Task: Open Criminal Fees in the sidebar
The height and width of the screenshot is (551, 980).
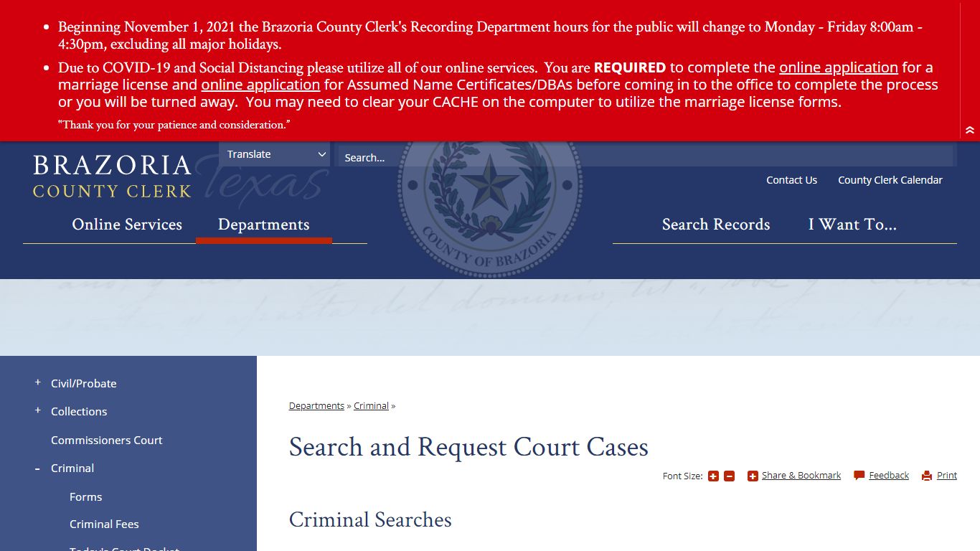Action: 104,524
